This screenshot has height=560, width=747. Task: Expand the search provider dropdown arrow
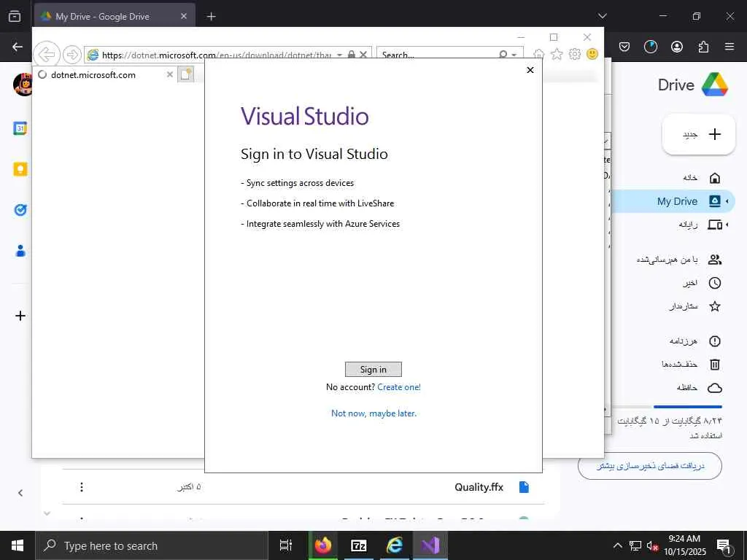pyautogui.click(x=514, y=55)
